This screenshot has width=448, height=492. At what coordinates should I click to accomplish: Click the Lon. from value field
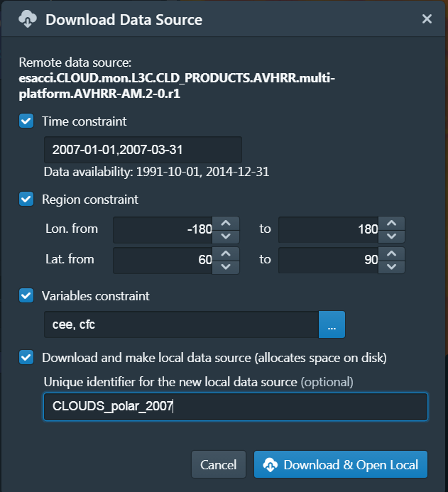[163, 230]
